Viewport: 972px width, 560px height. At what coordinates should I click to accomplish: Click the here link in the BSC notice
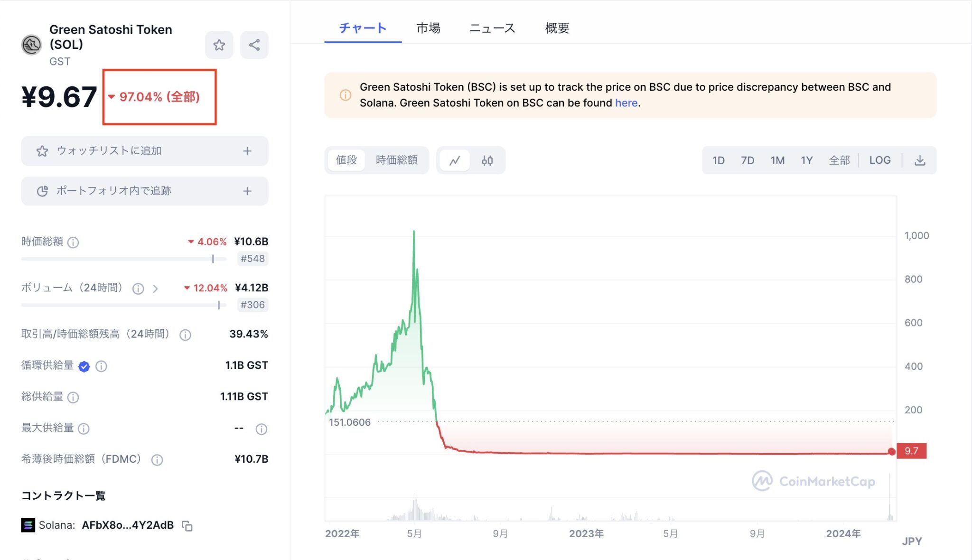click(626, 103)
